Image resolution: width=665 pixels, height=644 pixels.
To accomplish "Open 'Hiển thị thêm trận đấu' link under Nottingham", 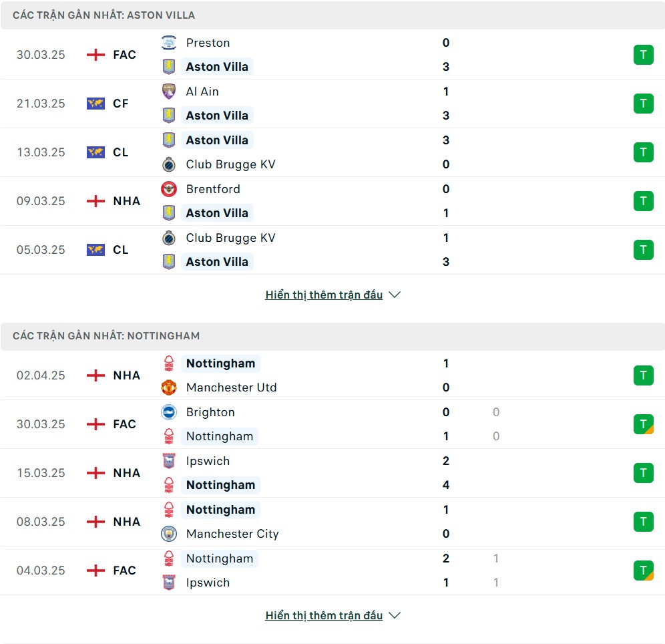I will (324, 615).
